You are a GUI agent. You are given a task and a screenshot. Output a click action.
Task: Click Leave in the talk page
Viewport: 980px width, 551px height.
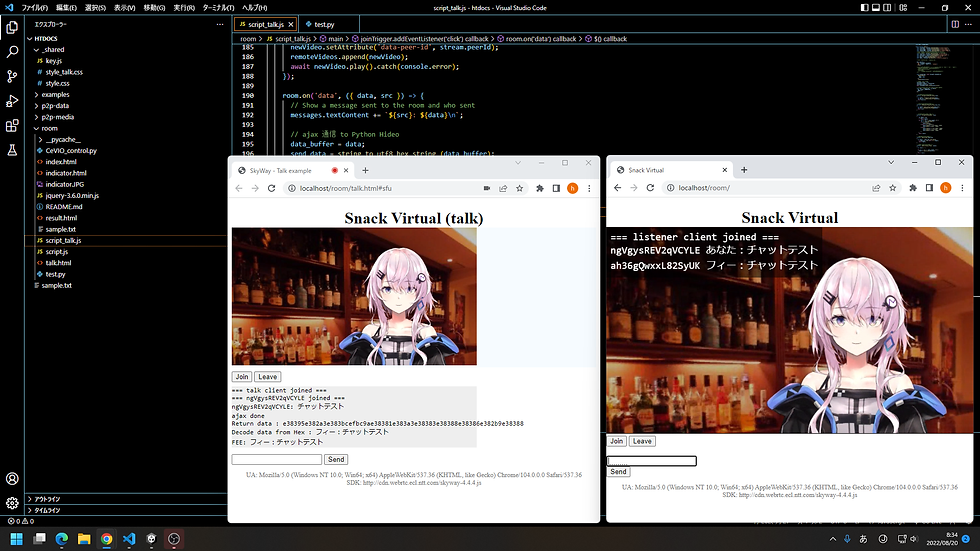[x=268, y=377]
